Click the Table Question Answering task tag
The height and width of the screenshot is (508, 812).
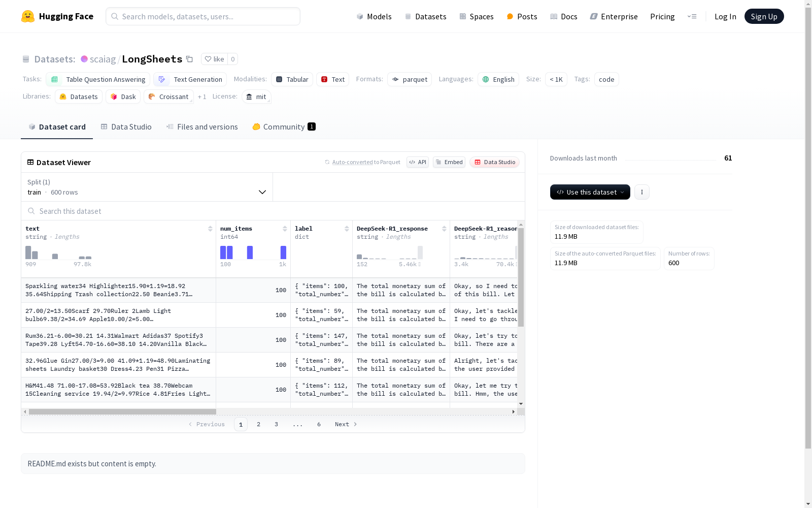point(98,79)
